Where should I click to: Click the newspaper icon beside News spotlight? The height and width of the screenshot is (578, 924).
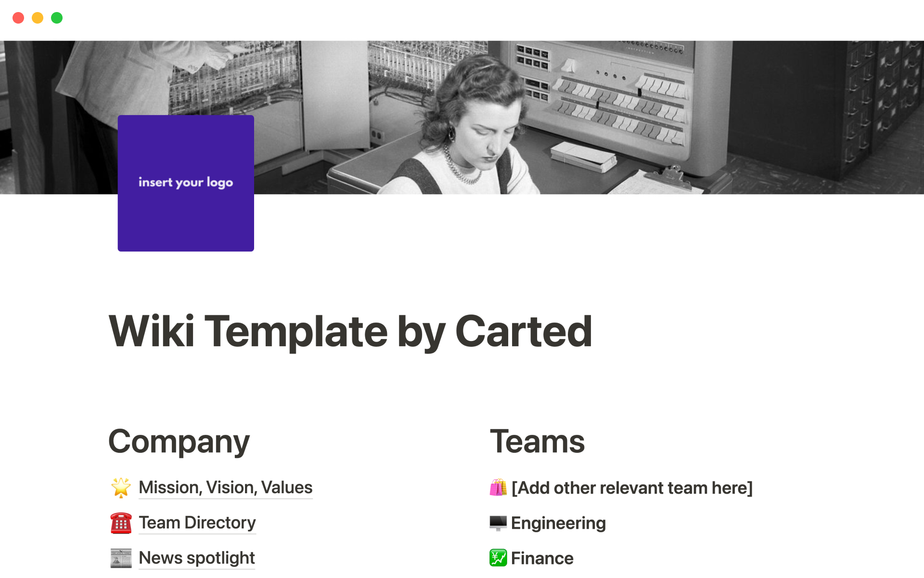pos(121,558)
